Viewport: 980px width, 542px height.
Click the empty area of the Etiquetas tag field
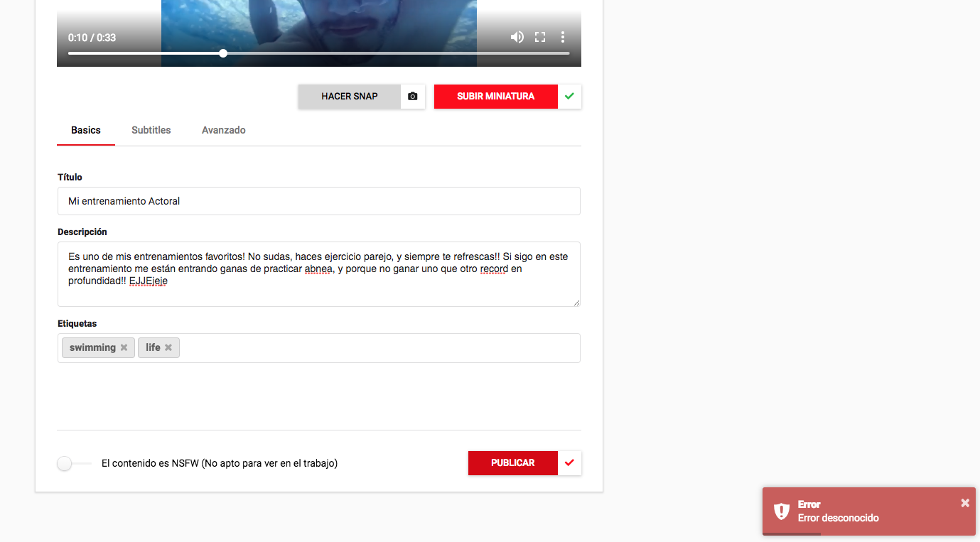coord(380,348)
